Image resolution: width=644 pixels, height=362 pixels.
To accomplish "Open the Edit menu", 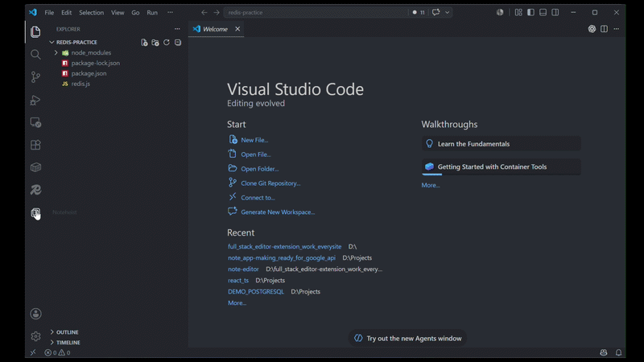I will [x=67, y=12].
